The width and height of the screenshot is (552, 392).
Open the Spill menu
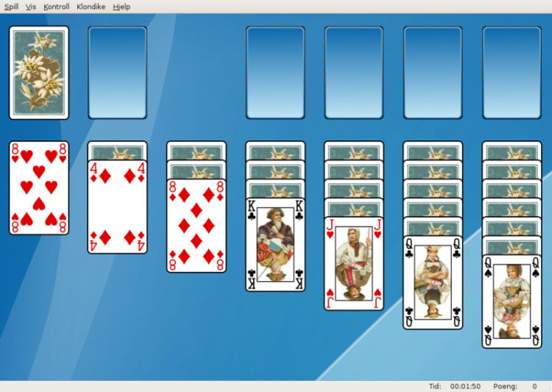(11, 7)
